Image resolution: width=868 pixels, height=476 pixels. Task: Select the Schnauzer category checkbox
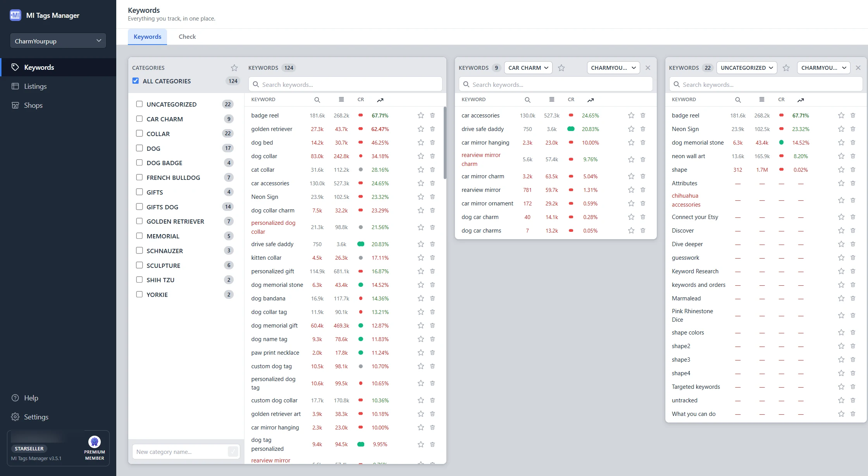point(139,250)
